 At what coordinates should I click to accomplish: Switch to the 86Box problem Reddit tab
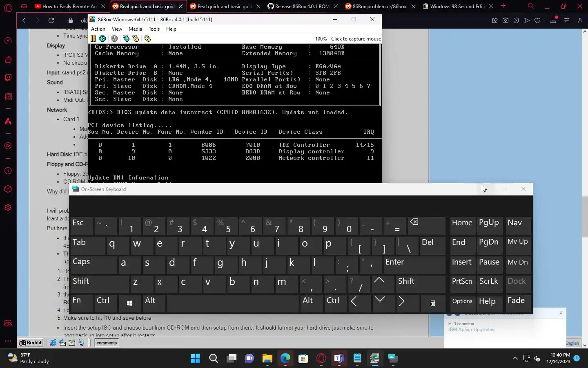380,6
